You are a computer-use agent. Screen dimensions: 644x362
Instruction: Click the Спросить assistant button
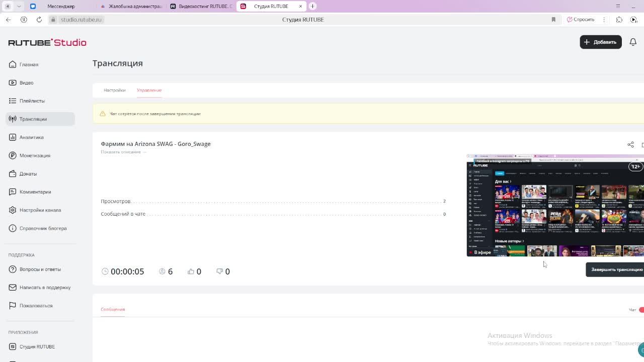click(x=581, y=20)
